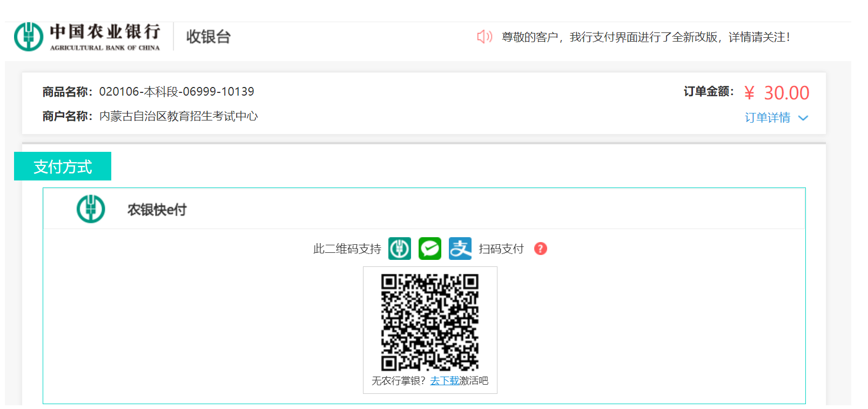Click the green WeChat icon
868x409 pixels.
(430, 249)
